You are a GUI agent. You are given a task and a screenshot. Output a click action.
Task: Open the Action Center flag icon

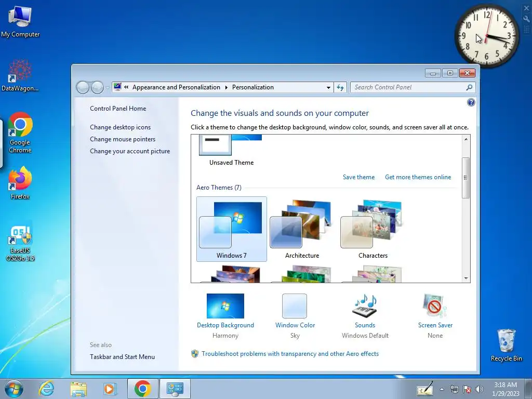point(467,390)
